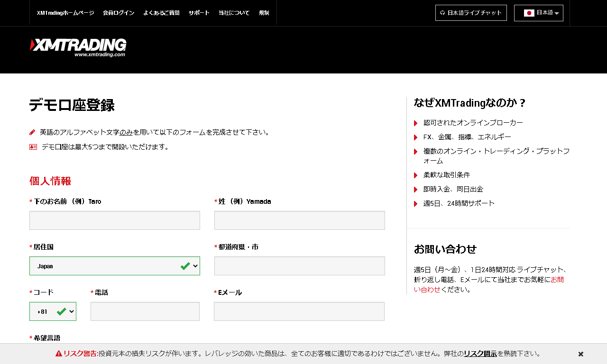Focus the 姓 (Yamada) input field

tap(300, 220)
